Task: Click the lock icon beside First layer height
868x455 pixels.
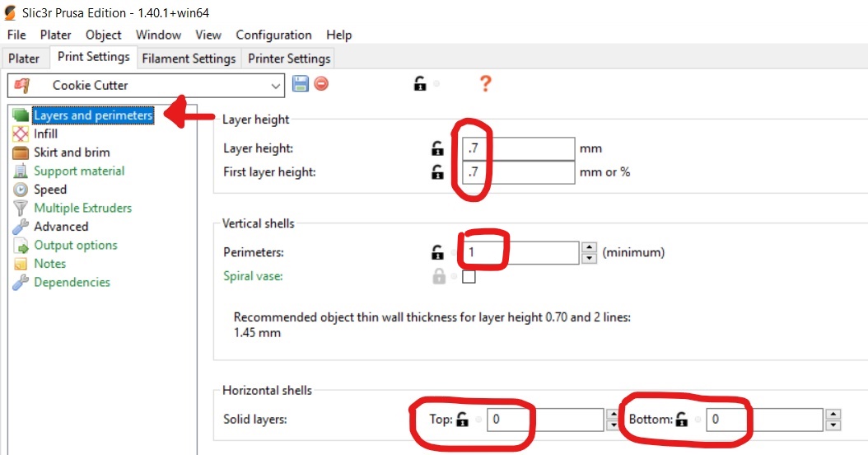Action: point(436,173)
